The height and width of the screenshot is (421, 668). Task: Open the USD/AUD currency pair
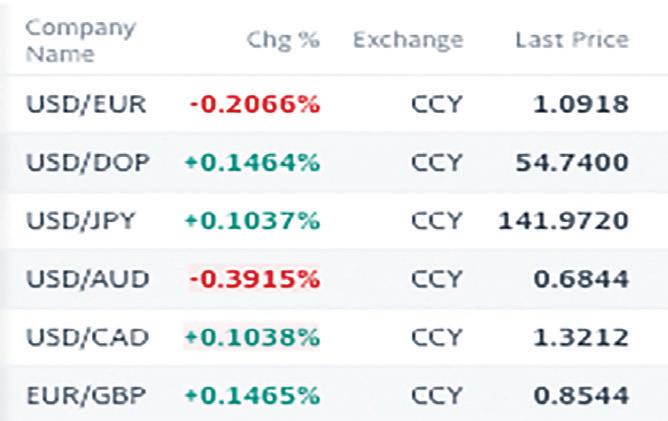[x=85, y=277]
